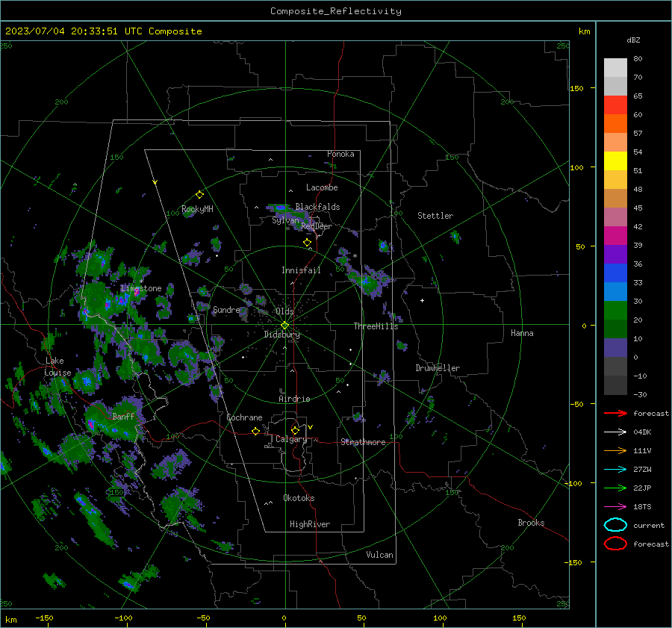Click the Brooks town label
Screen dimensions: 672x628
(531, 523)
